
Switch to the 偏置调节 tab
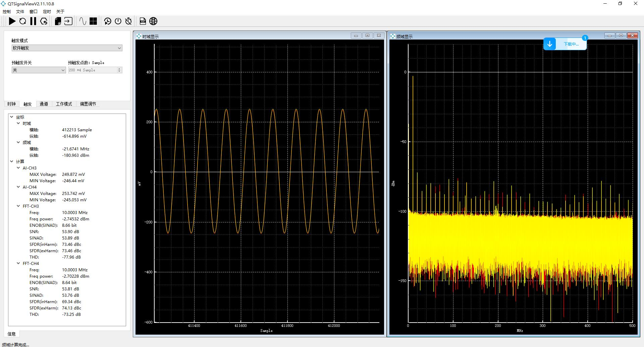[88, 104]
